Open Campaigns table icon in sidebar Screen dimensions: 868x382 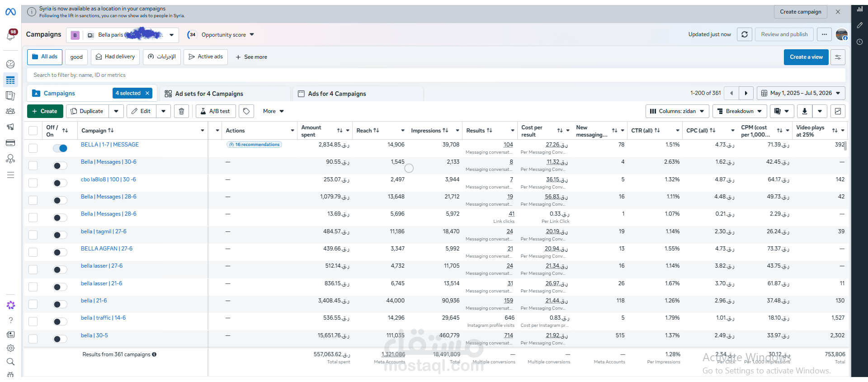tap(10, 80)
